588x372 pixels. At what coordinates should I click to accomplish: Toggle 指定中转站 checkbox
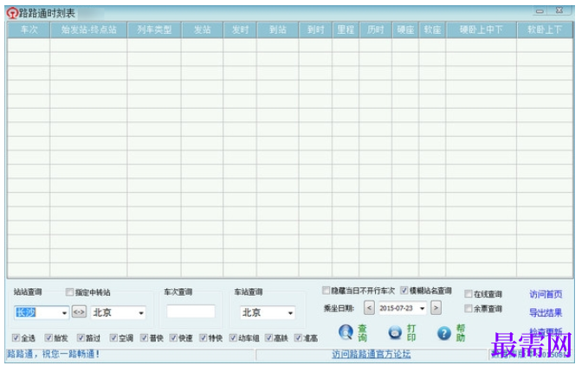[x=69, y=292]
